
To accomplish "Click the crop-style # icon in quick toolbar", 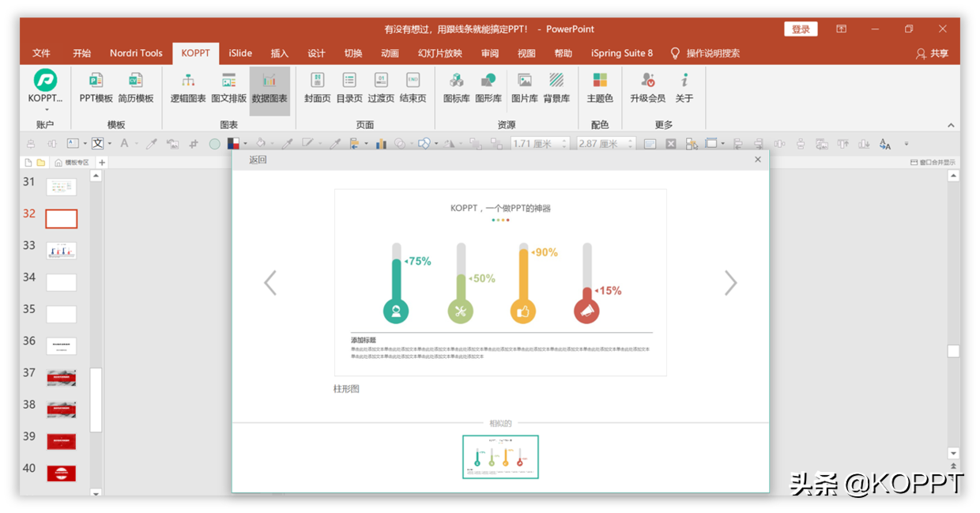I will (194, 144).
